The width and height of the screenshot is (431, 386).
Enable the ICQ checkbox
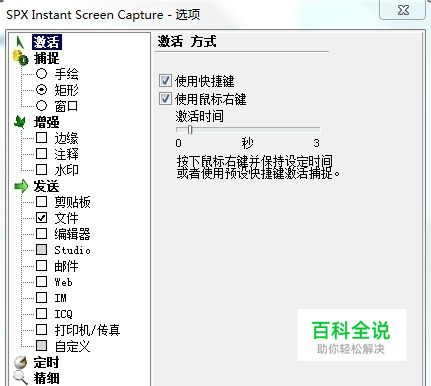tap(41, 313)
